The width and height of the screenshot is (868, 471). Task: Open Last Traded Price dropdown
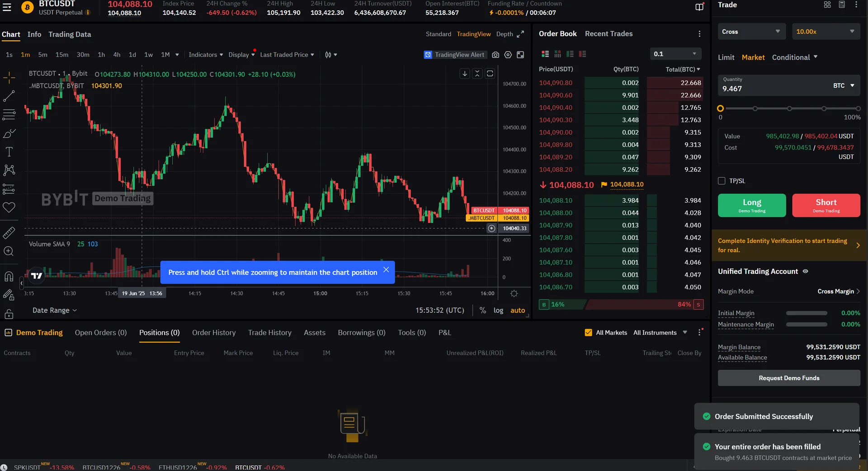[x=287, y=55]
